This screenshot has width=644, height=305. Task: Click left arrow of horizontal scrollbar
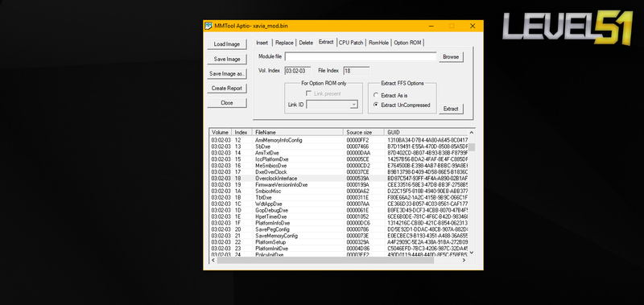tap(213, 260)
